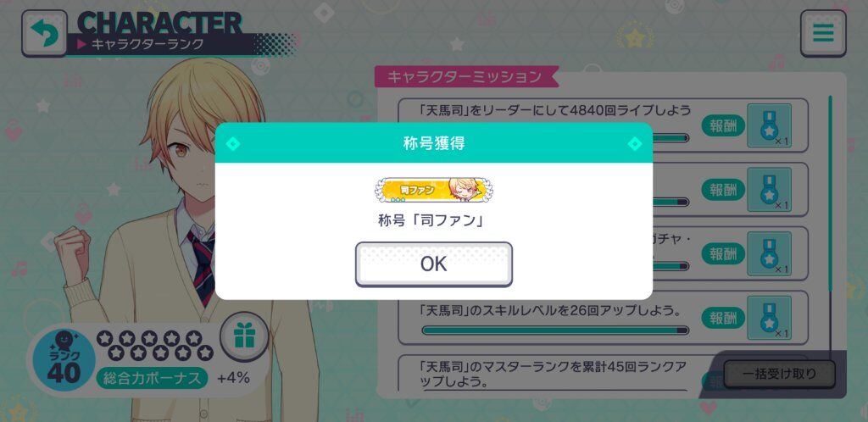Select the キャラクターミッション tab header
Image resolution: width=868 pixels, height=422 pixels.
(465, 77)
